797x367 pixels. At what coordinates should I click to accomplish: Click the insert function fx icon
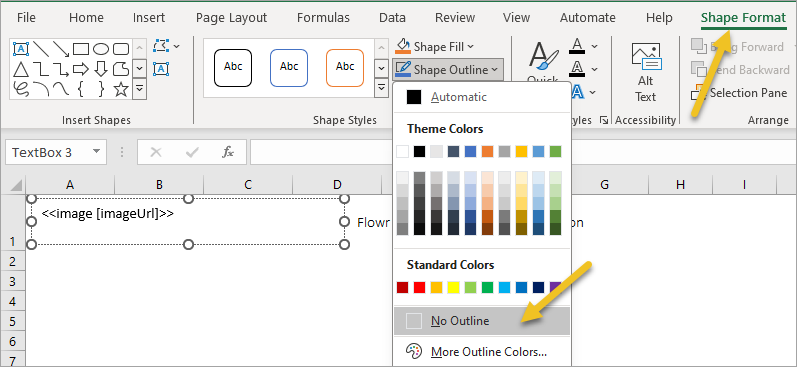click(x=228, y=152)
